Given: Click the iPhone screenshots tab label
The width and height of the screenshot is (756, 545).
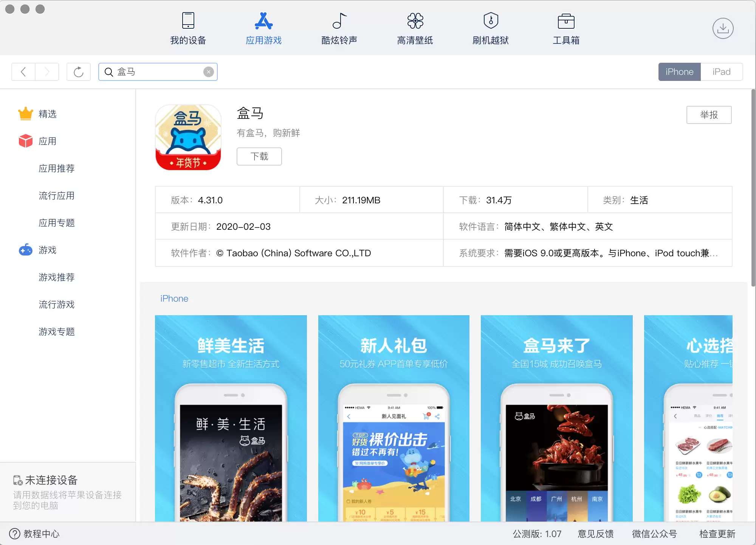Looking at the screenshot, I should [174, 299].
